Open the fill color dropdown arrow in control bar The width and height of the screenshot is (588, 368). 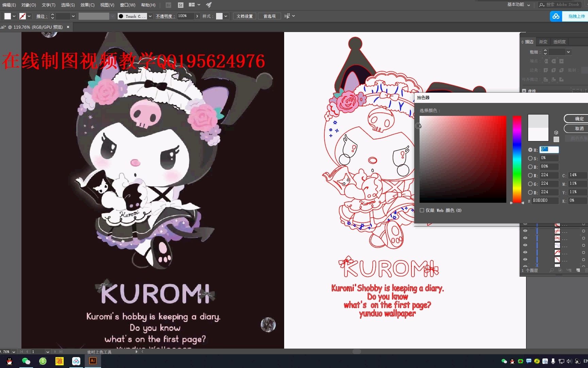pyautogui.click(x=14, y=16)
